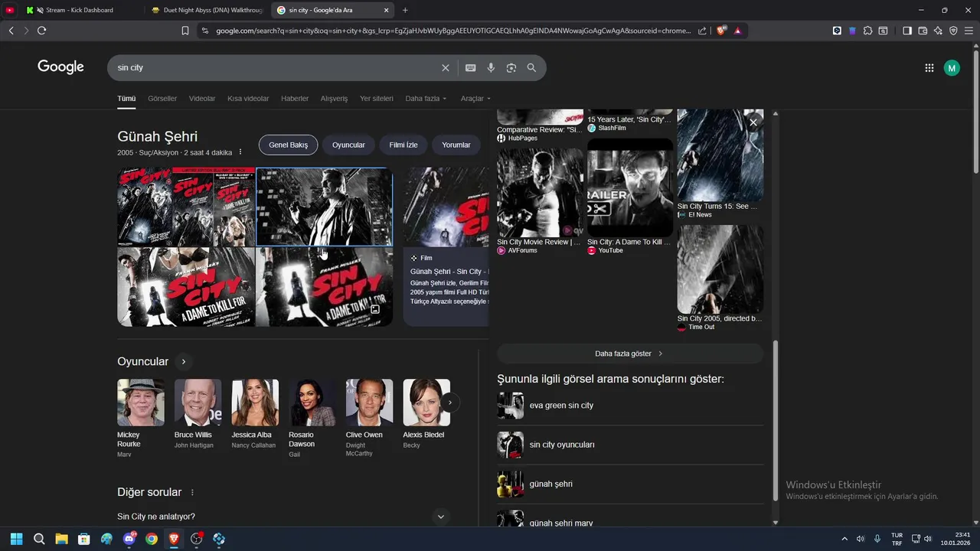This screenshot has width=980, height=551.
Task: Expand the Araçlar dropdown
Action: coord(475,99)
